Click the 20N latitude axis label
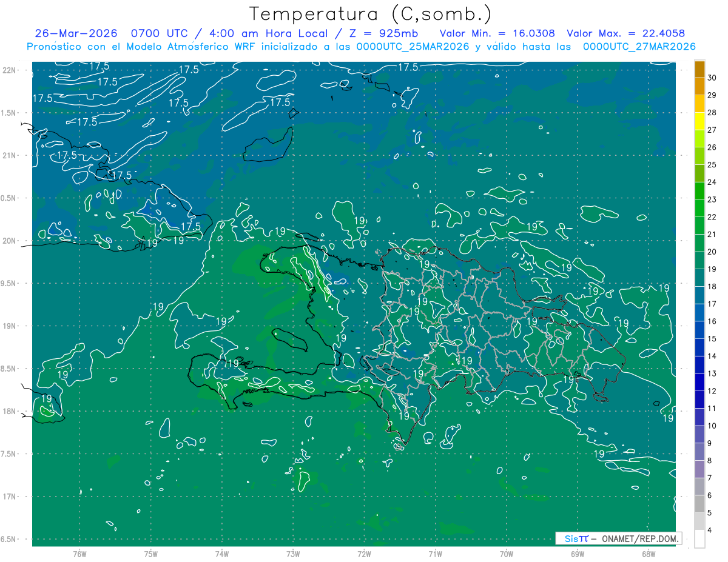Viewport: 728px width, 562px height. pyautogui.click(x=10, y=241)
